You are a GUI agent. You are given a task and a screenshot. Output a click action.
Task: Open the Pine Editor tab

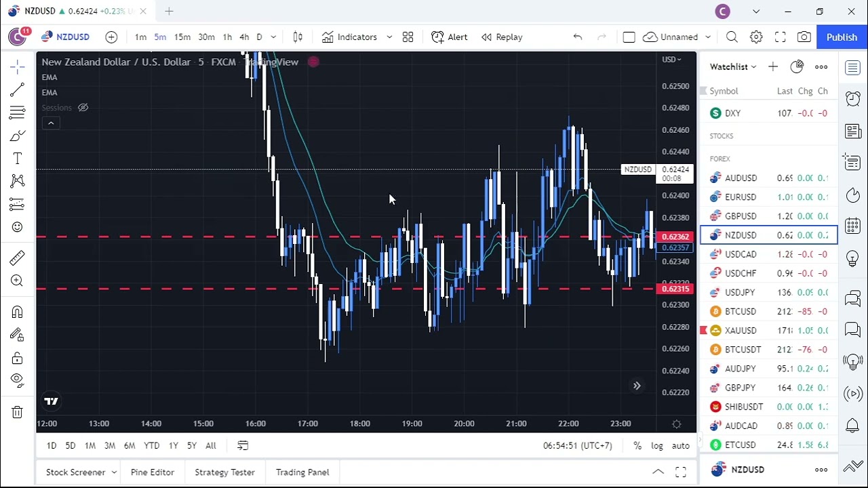pyautogui.click(x=153, y=472)
